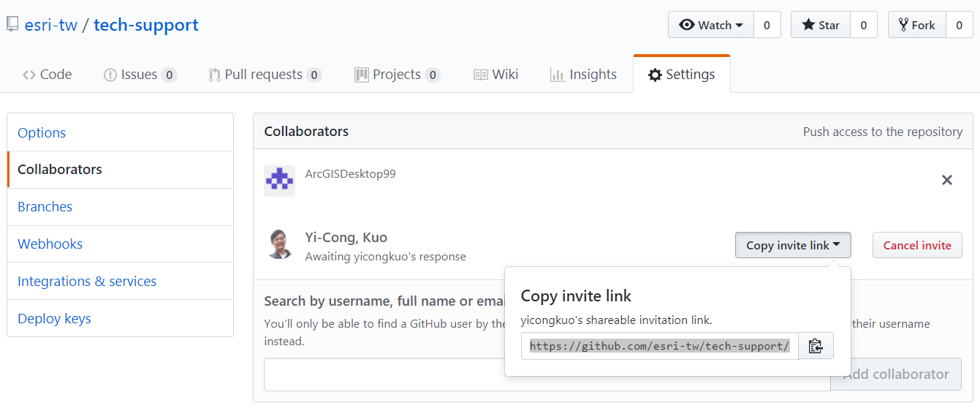Cancel the invite for yicongkuo

point(917,245)
